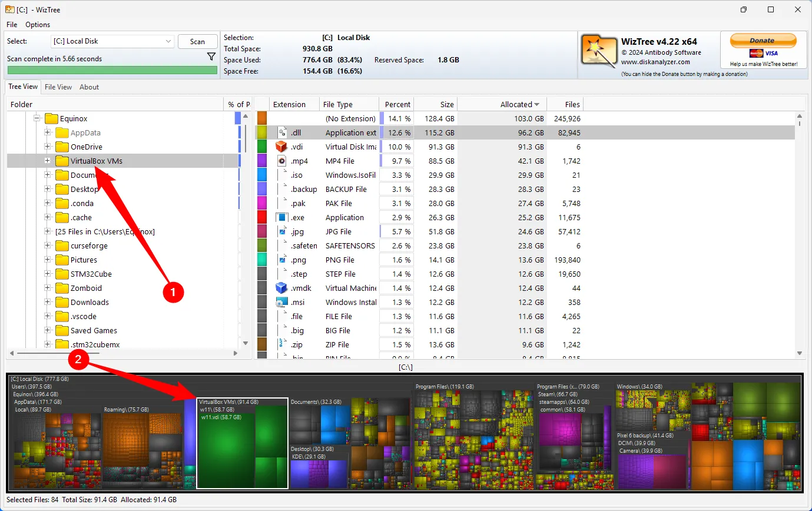Open the drive selection dropdown
Viewport: 812px width, 511px height.
168,41
